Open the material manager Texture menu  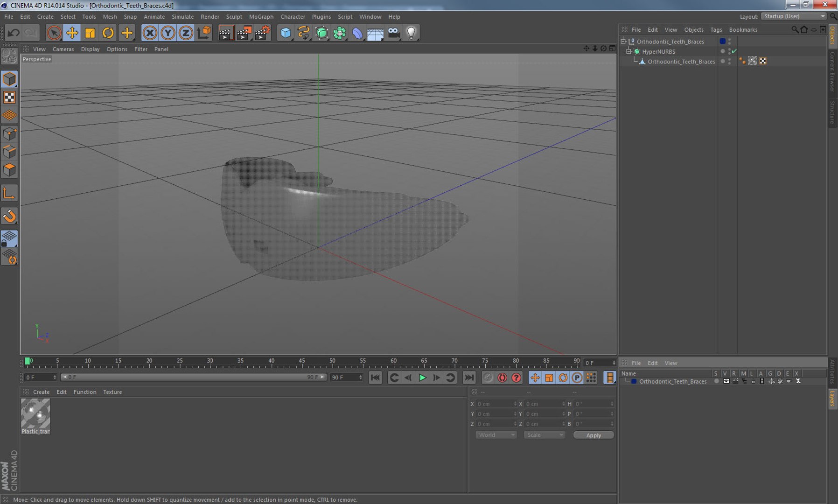[x=112, y=392]
